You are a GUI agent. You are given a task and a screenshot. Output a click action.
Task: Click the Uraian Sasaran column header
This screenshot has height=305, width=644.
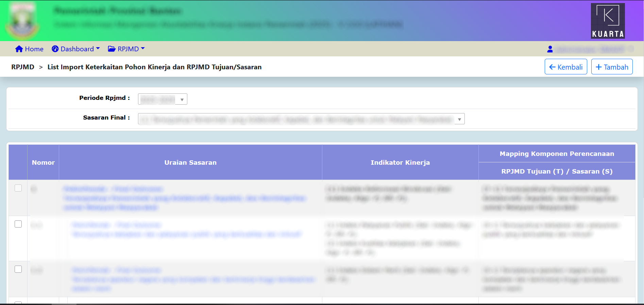click(190, 162)
